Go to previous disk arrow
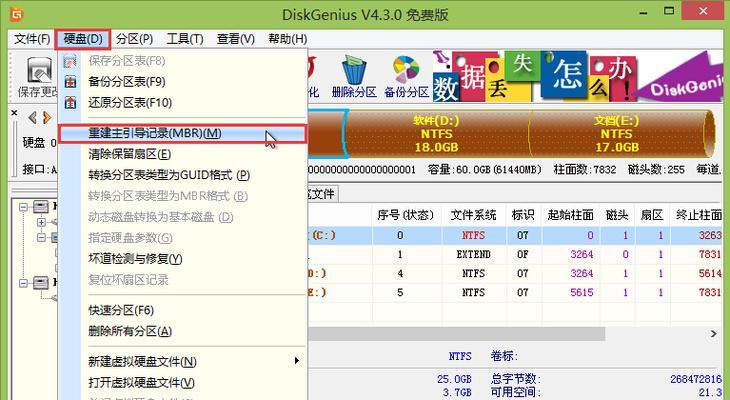 click(x=32, y=117)
